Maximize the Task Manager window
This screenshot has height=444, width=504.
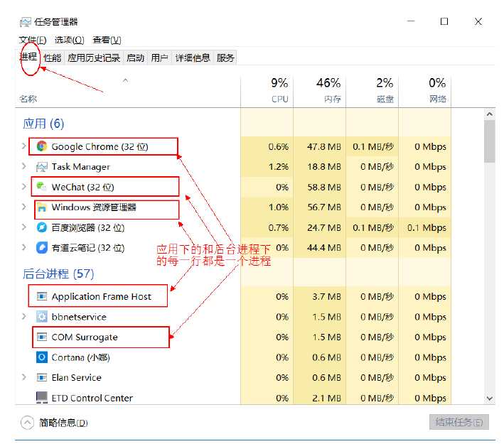click(444, 21)
